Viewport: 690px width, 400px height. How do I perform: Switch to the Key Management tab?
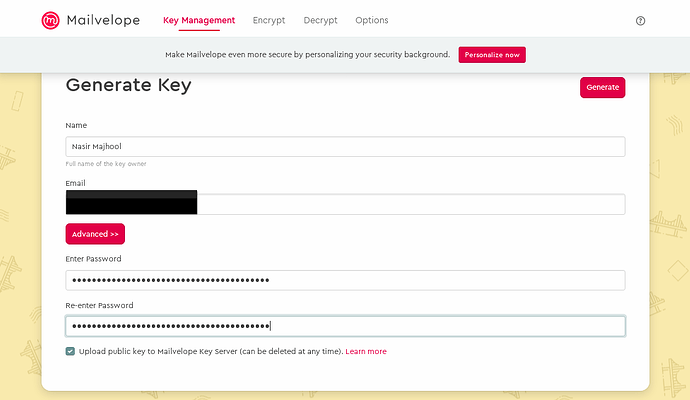point(199,20)
